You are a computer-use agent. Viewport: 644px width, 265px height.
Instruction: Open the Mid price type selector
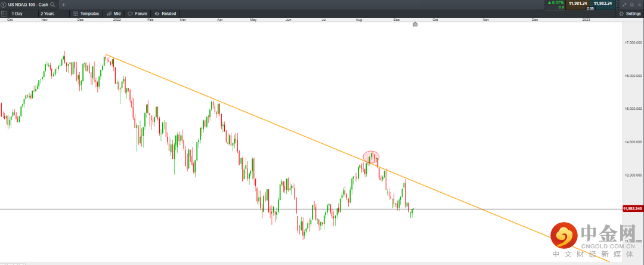pos(113,13)
